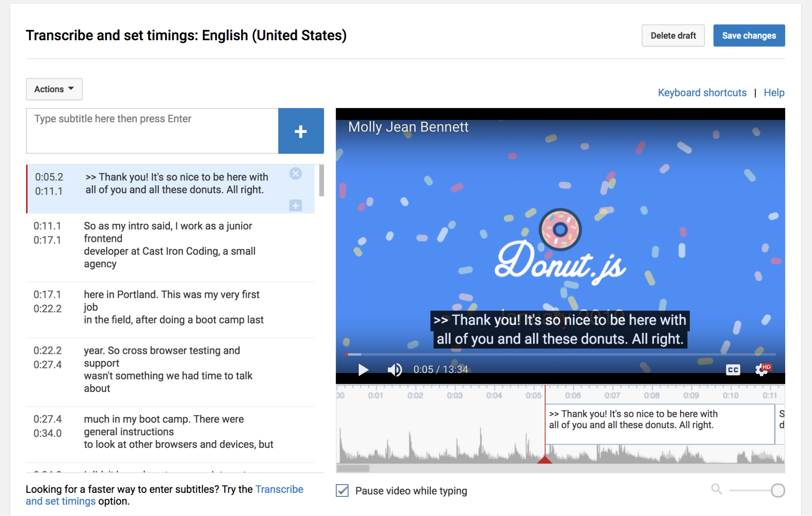Mute the video using the speaker icon

pos(394,369)
